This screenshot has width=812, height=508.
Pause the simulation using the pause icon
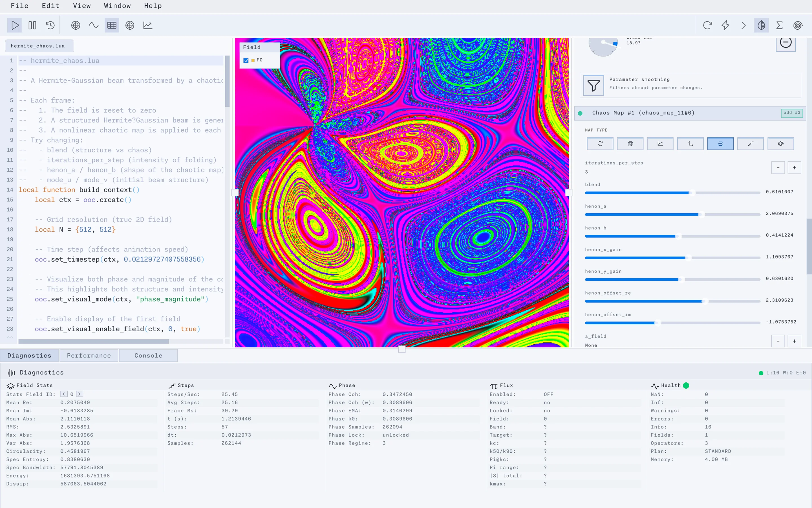point(32,25)
